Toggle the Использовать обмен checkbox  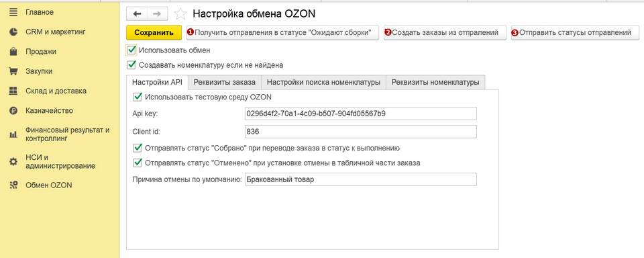[131, 50]
